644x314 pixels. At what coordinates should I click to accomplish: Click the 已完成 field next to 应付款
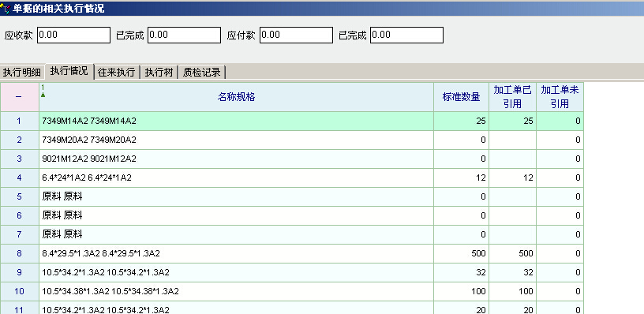pyautogui.click(x=406, y=35)
